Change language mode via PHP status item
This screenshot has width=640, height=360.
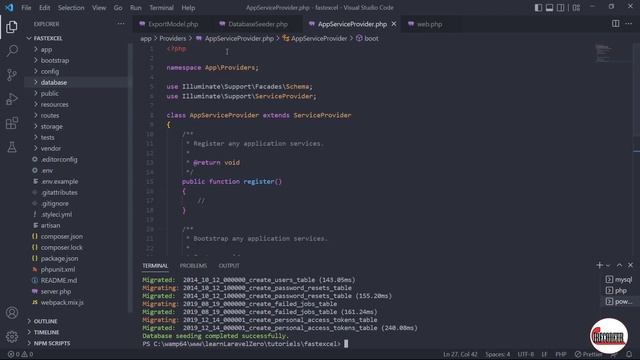561,354
